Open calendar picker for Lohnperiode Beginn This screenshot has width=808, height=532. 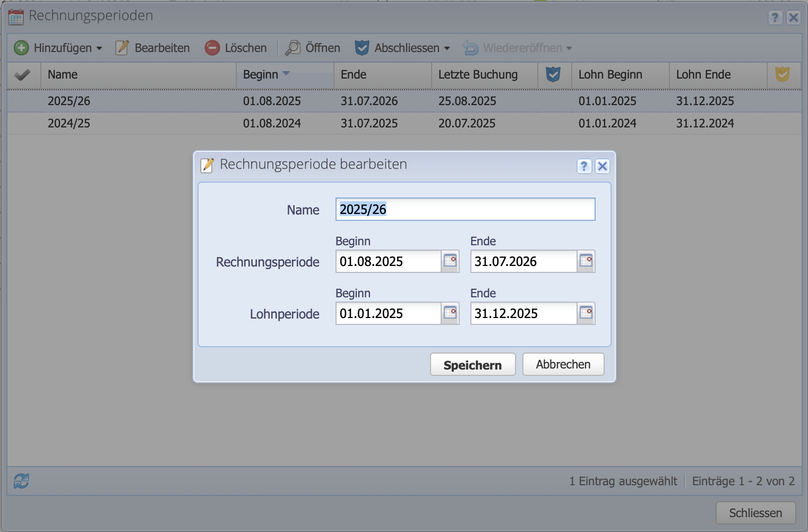pyautogui.click(x=450, y=313)
